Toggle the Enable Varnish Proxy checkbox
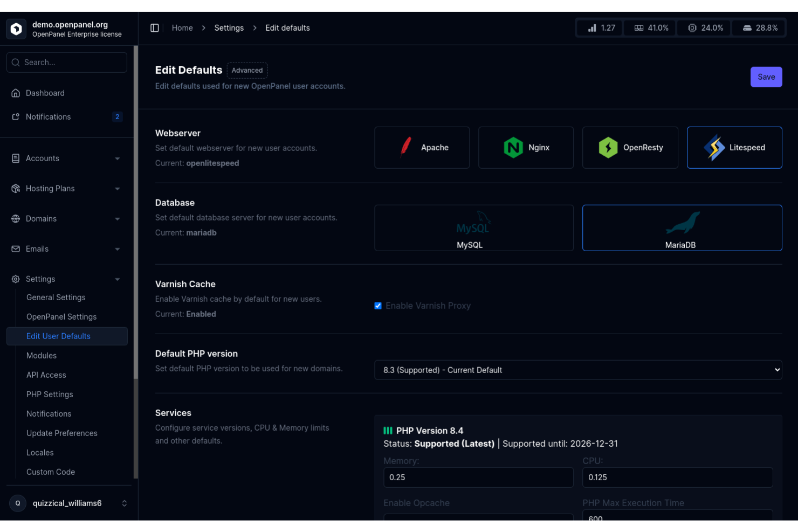This screenshot has height=532, width=798. point(378,306)
